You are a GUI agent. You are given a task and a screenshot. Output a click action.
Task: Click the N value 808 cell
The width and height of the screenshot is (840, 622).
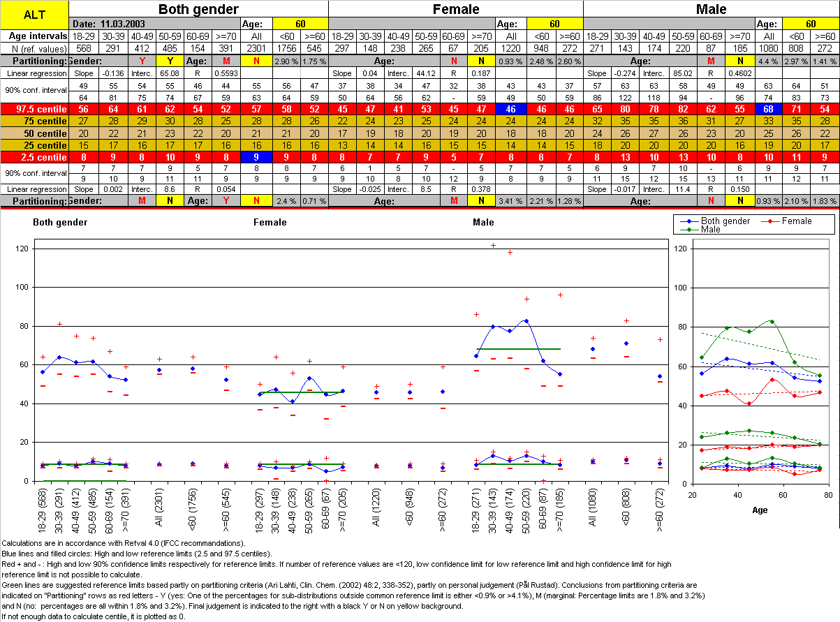[x=797, y=49]
